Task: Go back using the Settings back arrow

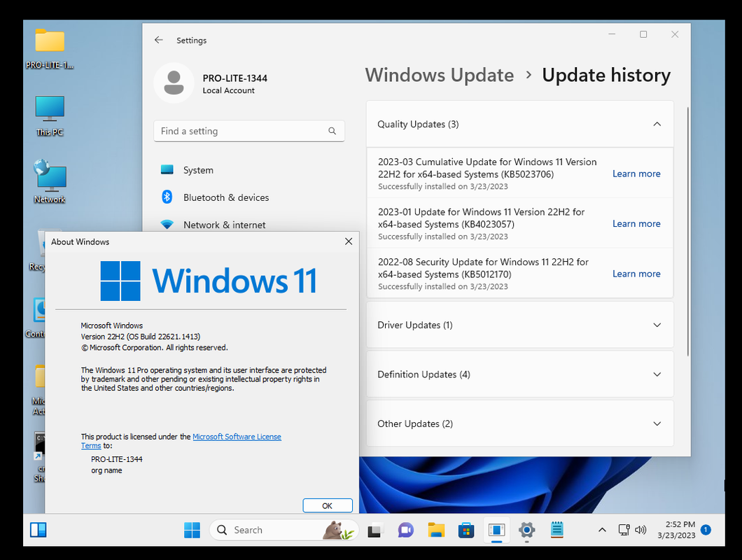Action: click(158, 40)
